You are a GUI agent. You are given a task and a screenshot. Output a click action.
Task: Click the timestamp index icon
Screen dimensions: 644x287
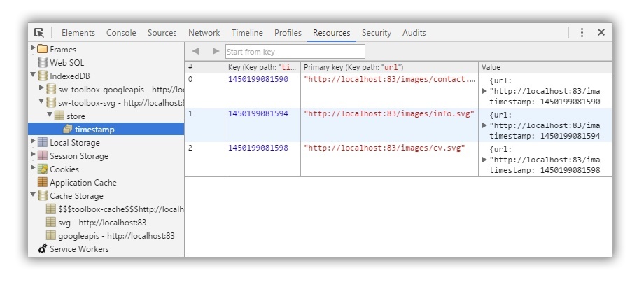pos(68,129)
